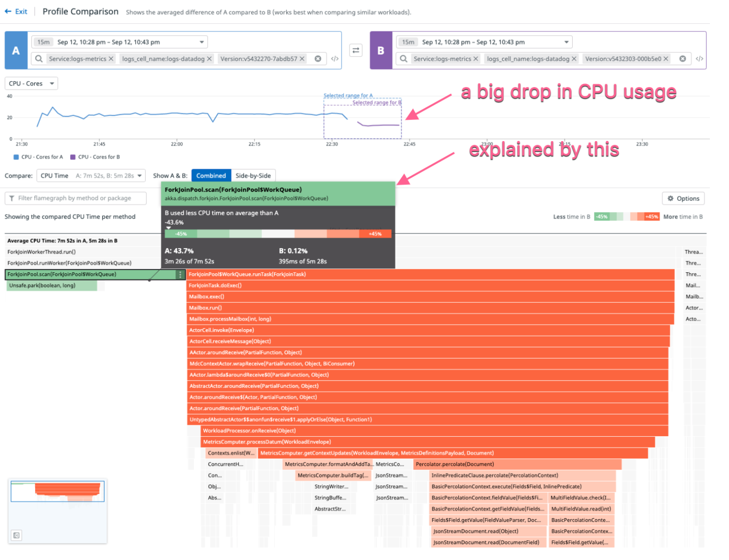Toggle off the CPU - Cores for B legend
Image resolution: width=729 pixels, height=560 pixels.
pos(97,157)
